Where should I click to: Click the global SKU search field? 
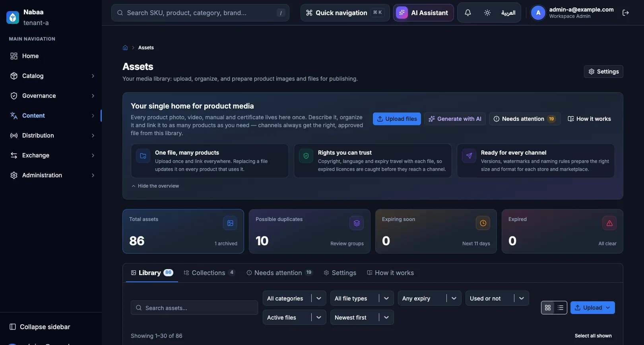coord(200,13)
